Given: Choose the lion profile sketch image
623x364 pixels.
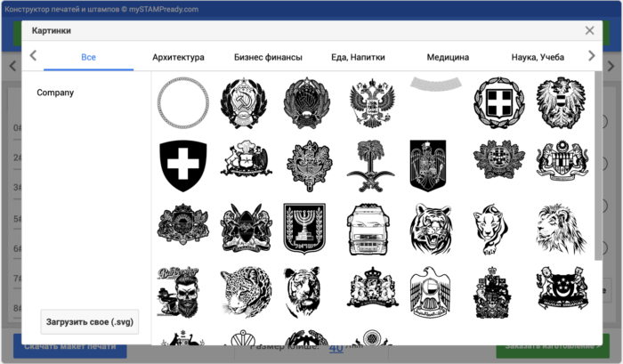Looking at the screenshot, I should (x=562, y=229).
